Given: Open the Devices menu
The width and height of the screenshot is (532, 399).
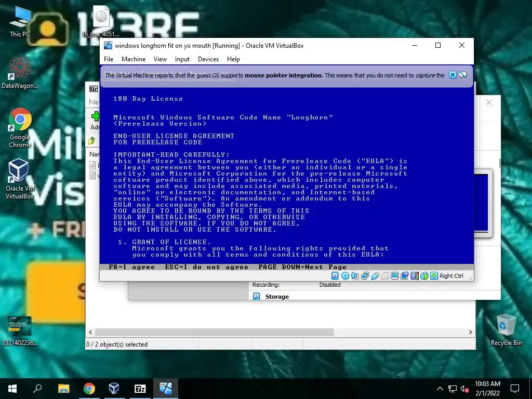Looking at the screenshot, I should tap(208, 59).
